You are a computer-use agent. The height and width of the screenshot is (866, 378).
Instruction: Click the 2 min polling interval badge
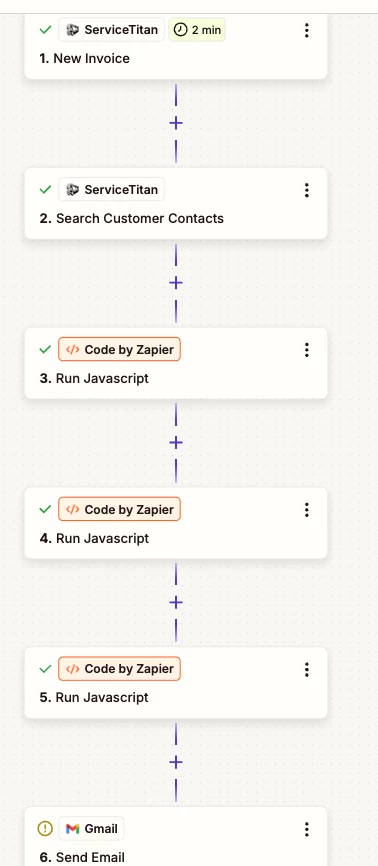[x=197, y=30]
